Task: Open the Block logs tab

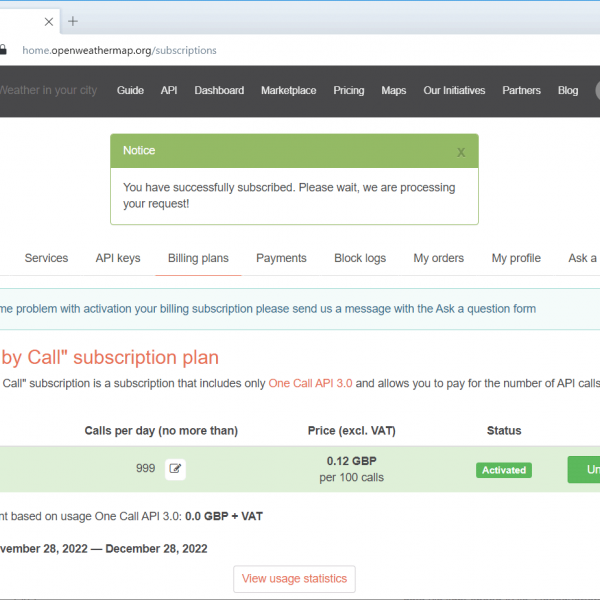Action: 360,258
